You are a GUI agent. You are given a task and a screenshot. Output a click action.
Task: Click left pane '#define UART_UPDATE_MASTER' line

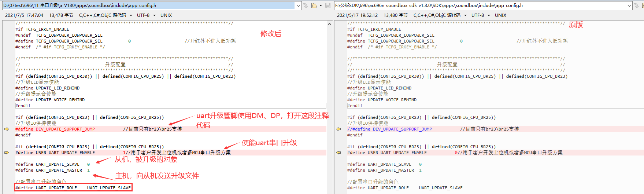pos(52,170)
